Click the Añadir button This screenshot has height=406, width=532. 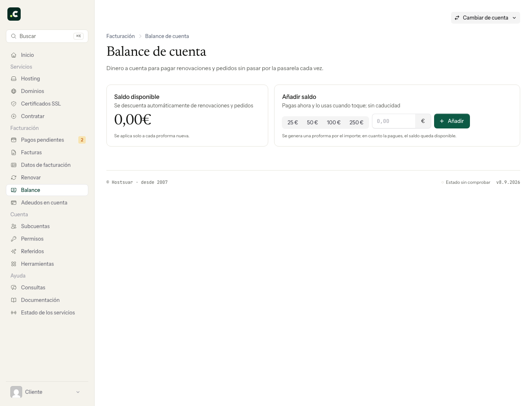[452, 121]
